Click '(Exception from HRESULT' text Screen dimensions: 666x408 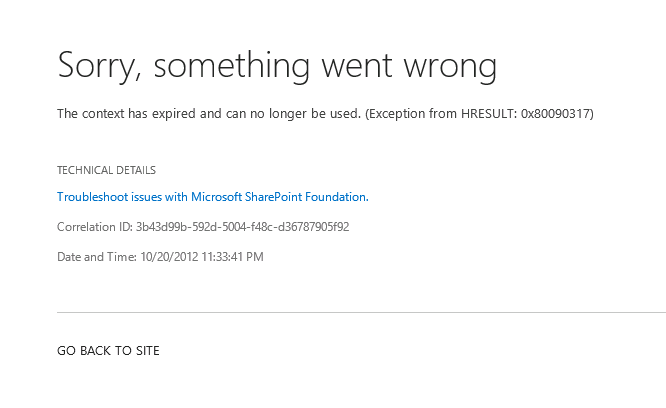coord(440,114)
